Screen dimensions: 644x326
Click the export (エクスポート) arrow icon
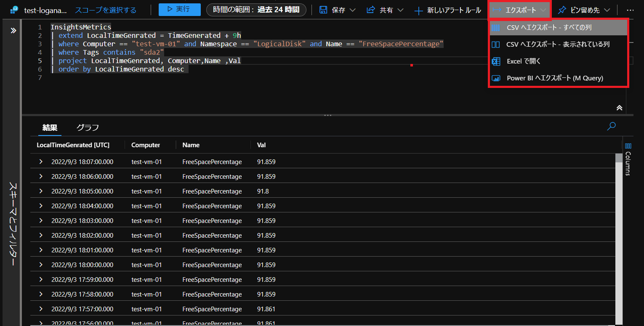(497, 10)
